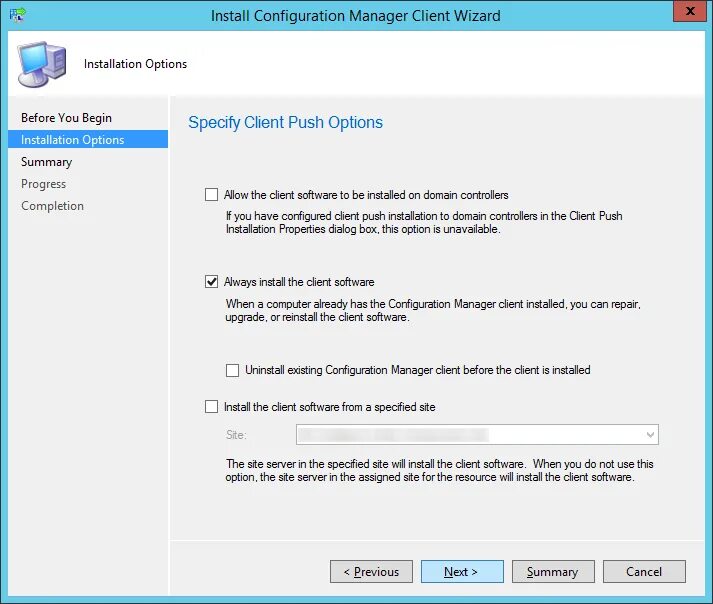Check Uninstall existing Configuration Manager client option
The image size is (713, 604).
point(232,370)
